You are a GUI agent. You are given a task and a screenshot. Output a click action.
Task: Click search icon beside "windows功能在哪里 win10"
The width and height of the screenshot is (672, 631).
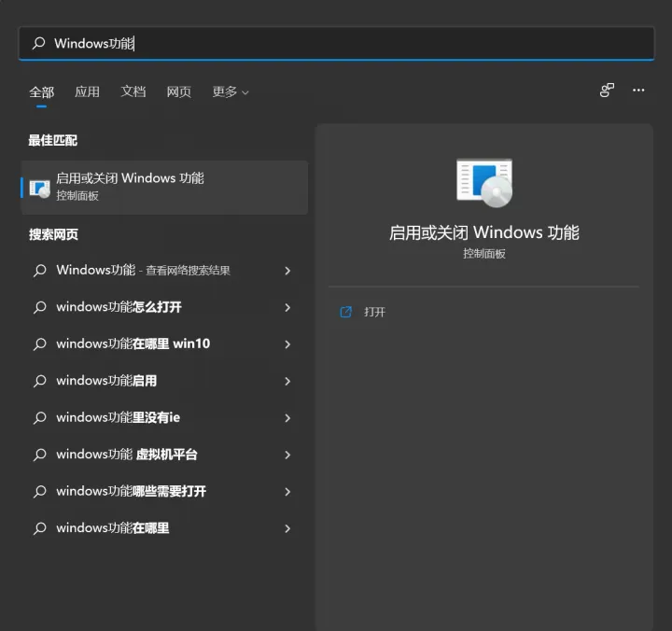click(x=40, y=344)
